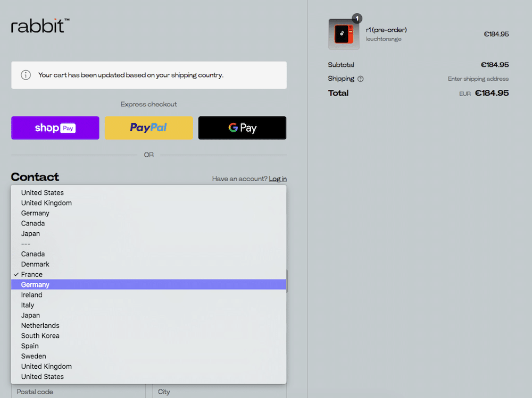The width and height of the screenshot is (532, 398).
Task: Click the quantity badge on product image
Action: pos(357,18)
